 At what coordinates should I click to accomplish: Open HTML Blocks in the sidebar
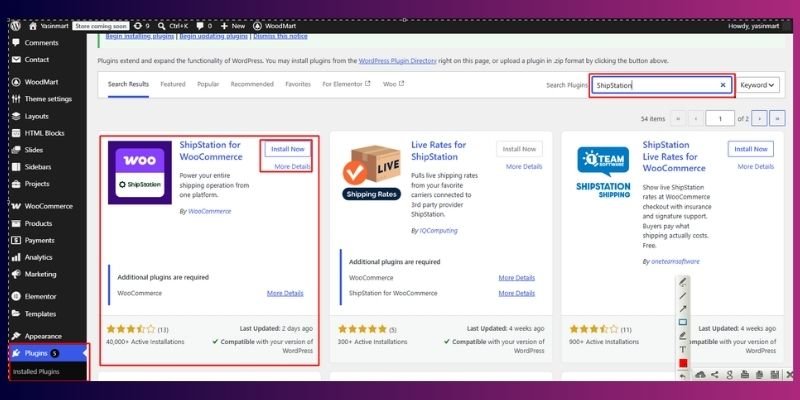pos(44,133)
